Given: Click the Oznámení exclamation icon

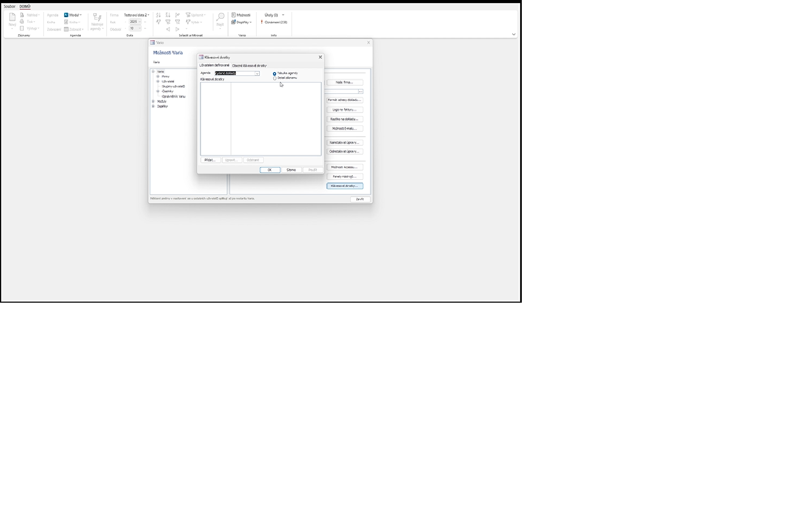Looking at the screenshot, I should (x=262, y=22).
